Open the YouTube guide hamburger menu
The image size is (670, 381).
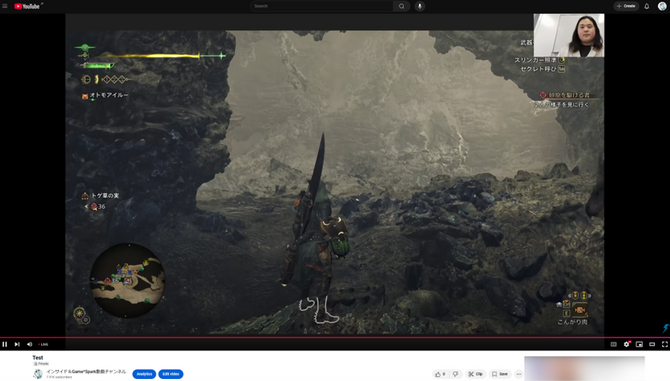(x=5, y=6)
